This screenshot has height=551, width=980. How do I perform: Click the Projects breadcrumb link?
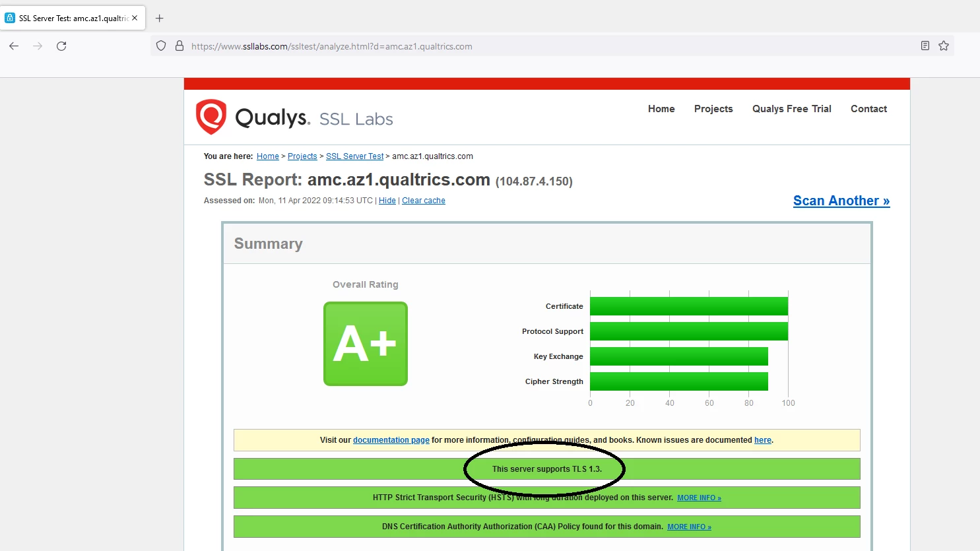pyautogui.click(x=302, y=156)
